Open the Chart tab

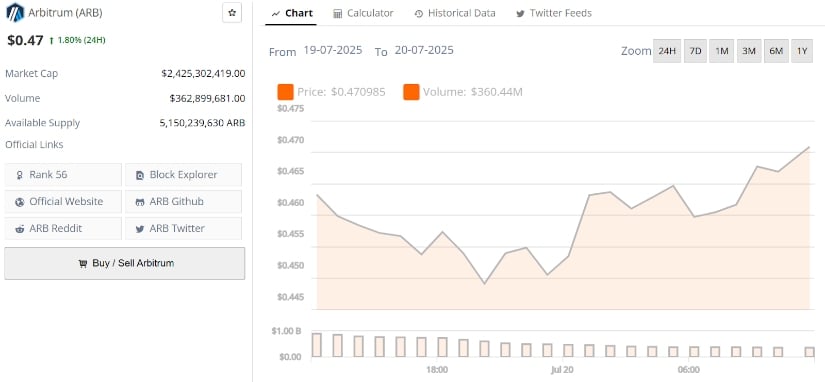[x=291, y=13]
